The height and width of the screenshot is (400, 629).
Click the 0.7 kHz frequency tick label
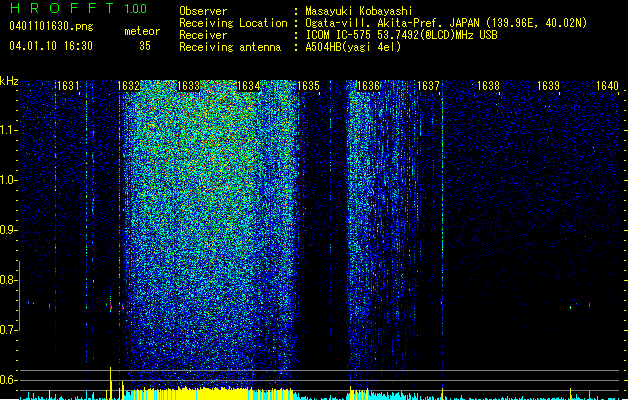[8, 330]
